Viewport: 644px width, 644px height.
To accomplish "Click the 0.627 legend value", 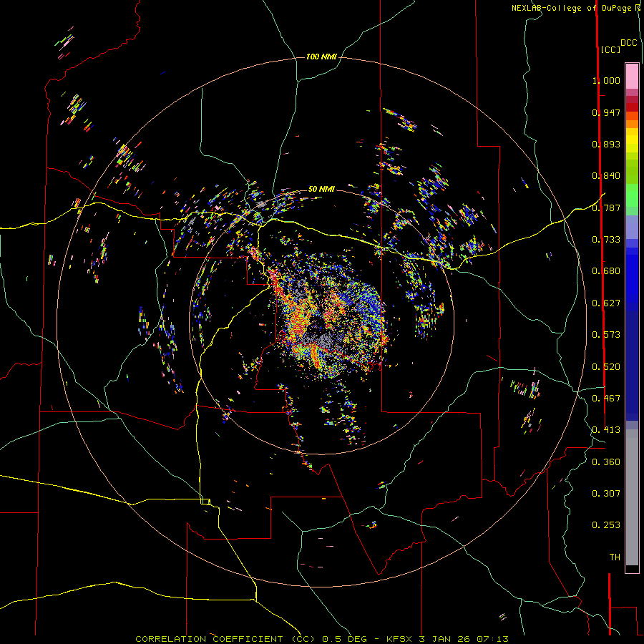I will (x=606, y=303).
